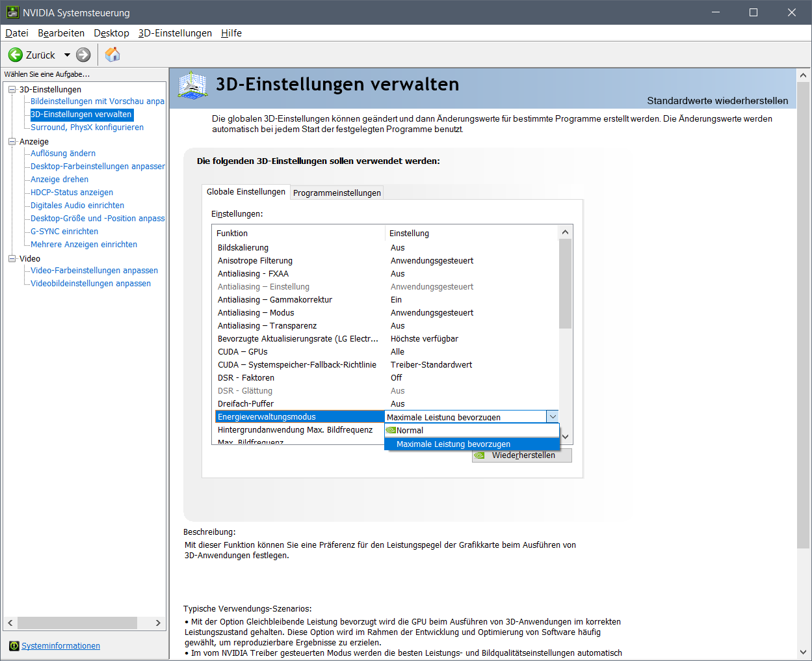The image size is (812, 661).
Task: Open Video-Farbeinstellungen anpassen
Action: [x=94, y=271]
